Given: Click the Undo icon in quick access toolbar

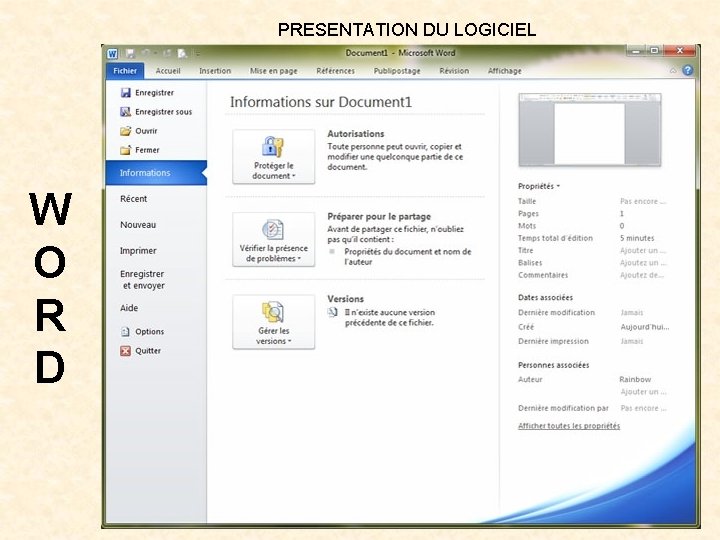Looking at the screenshot, I should tap(146, 53).
